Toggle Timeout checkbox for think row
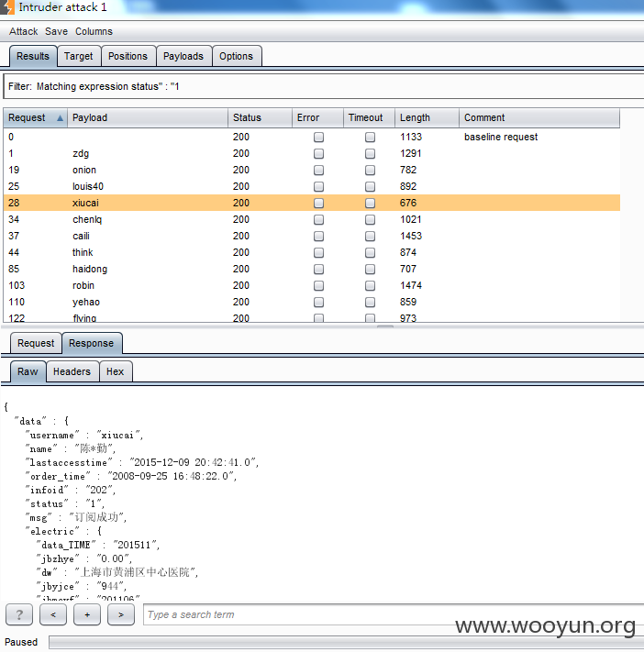Screen dimensions: 644x652 click(x=370, y=253)
